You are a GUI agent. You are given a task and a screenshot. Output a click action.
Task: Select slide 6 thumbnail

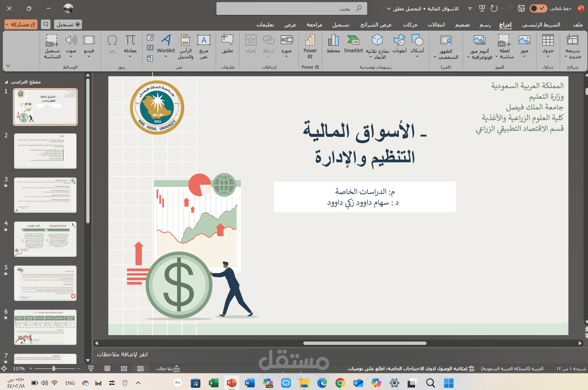(x=45, y=327)
